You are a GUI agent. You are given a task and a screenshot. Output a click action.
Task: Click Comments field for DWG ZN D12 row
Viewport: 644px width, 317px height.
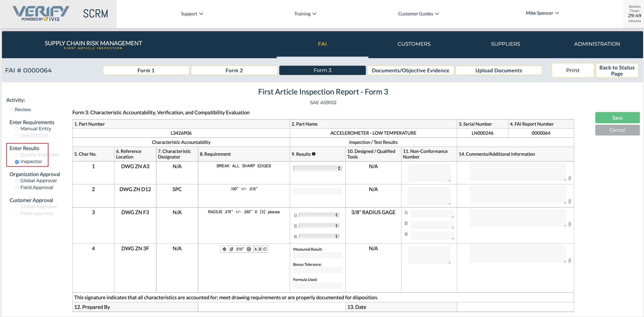click(x=518, y=195)
